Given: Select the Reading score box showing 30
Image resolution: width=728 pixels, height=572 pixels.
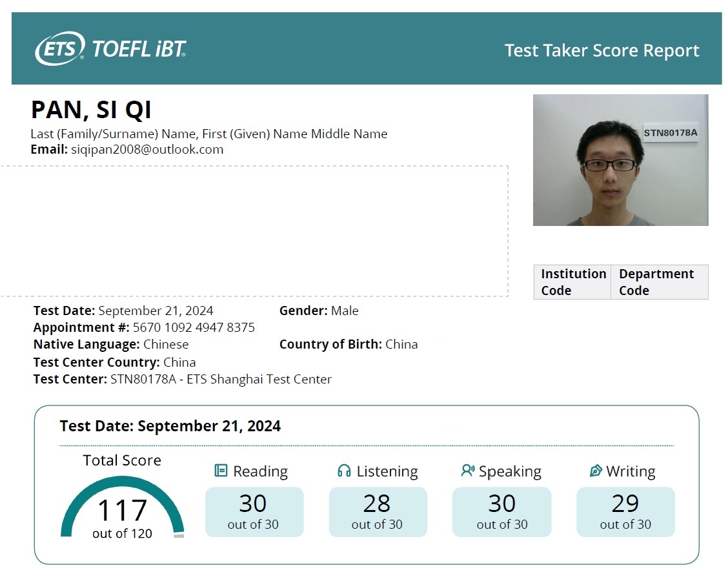Looking at the screenshot, I should coord(254,512).
